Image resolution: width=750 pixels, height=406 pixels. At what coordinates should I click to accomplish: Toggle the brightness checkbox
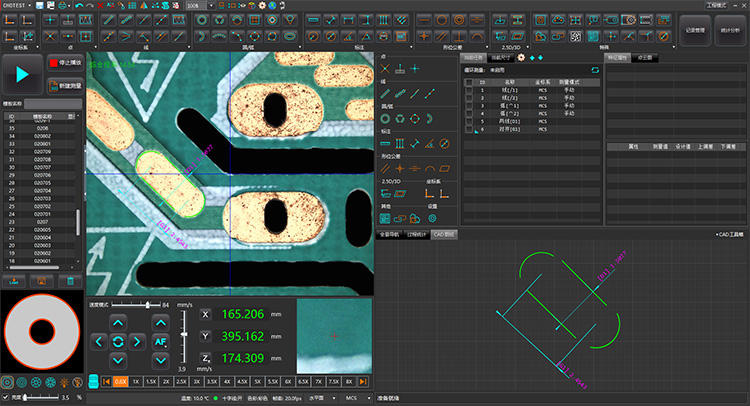pyautogui.click(x=5, y=397)
